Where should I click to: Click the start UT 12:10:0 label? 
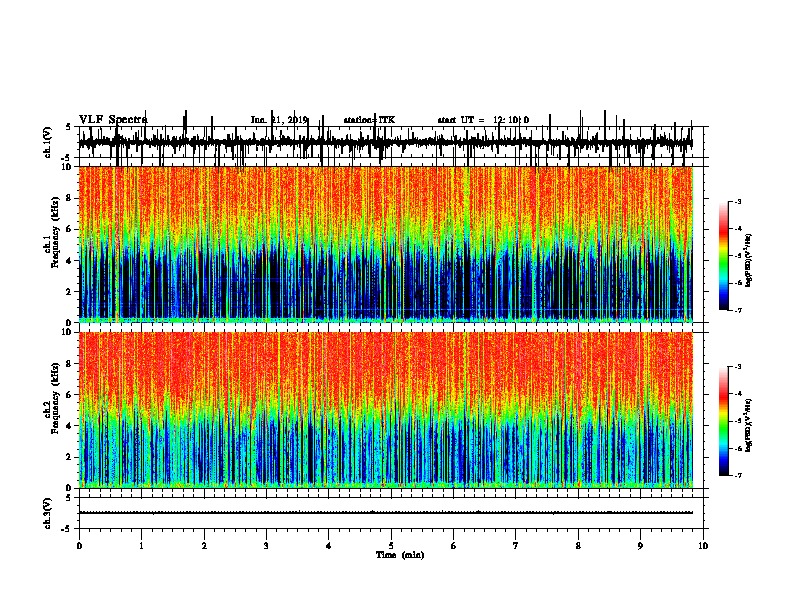[483, 120]
